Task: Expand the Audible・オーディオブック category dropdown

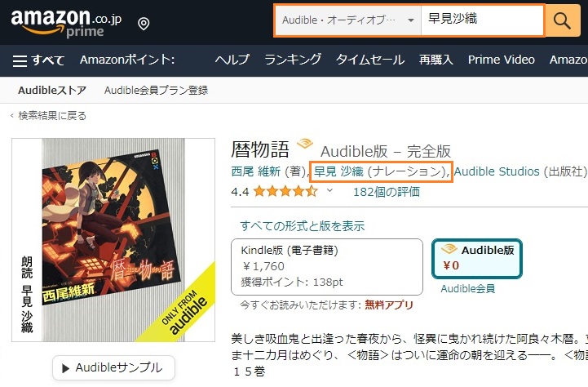Action: (x=349, y=20)
